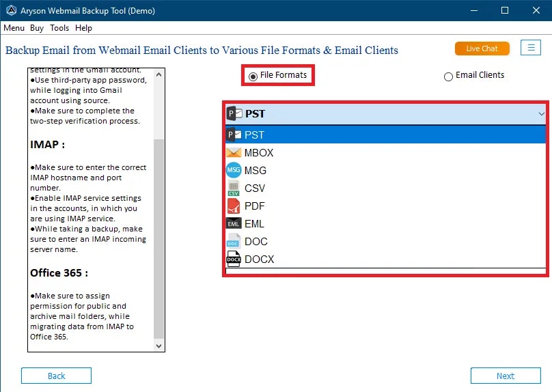552x392 pixels.
Task: Choose DOCX from the format list
Action: [385, 259]
